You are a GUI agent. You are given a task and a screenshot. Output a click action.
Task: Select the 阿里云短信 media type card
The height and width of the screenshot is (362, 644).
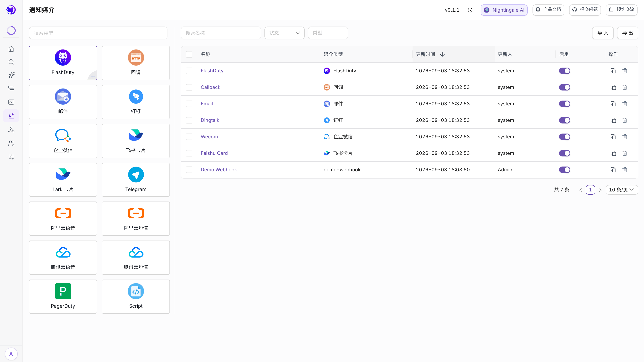(136, 219)
